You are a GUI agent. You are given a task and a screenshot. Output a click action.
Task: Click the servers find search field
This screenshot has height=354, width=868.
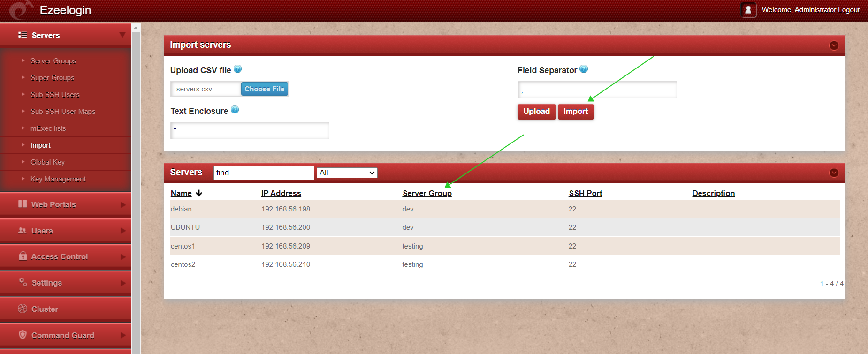263,173
